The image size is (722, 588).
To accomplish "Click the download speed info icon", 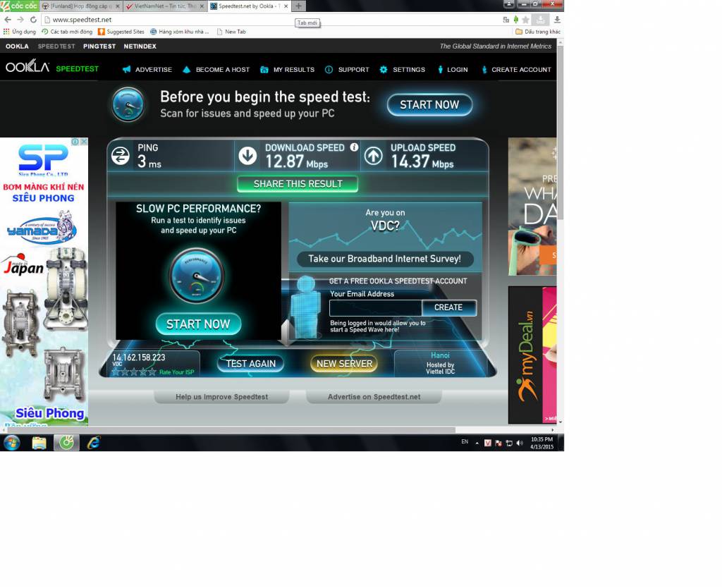I will pos(354,147).
